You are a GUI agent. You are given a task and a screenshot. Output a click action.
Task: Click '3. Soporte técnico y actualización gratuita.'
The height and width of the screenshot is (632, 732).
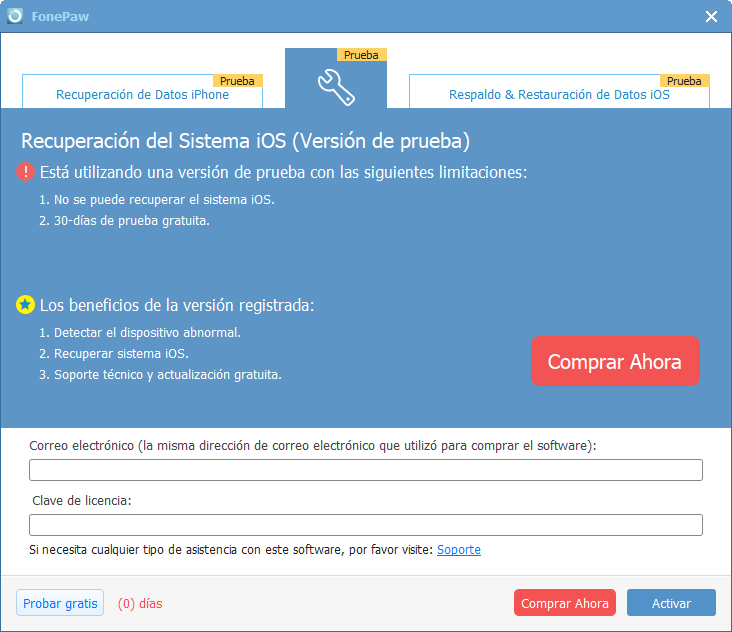160,375
